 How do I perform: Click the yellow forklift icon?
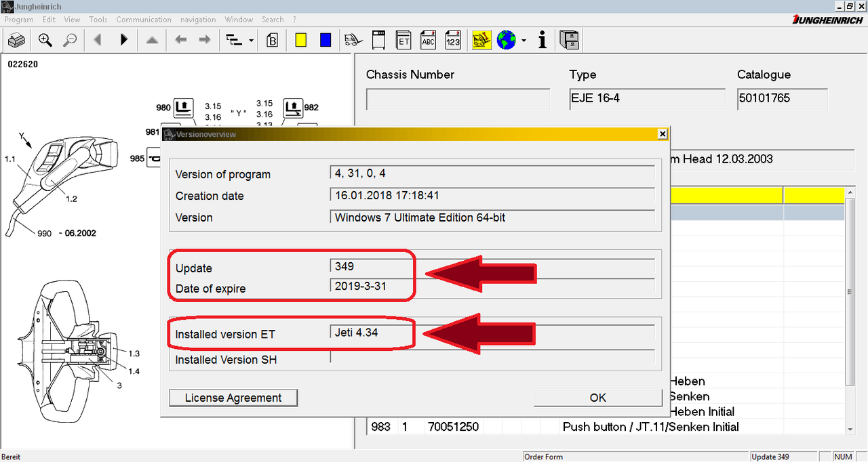pyautogui.click(x=482, y=41)
